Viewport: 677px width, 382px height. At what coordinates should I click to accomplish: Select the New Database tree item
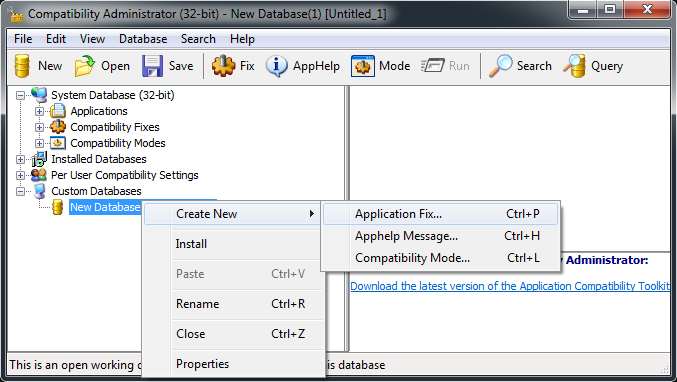[x=105, y=207]
